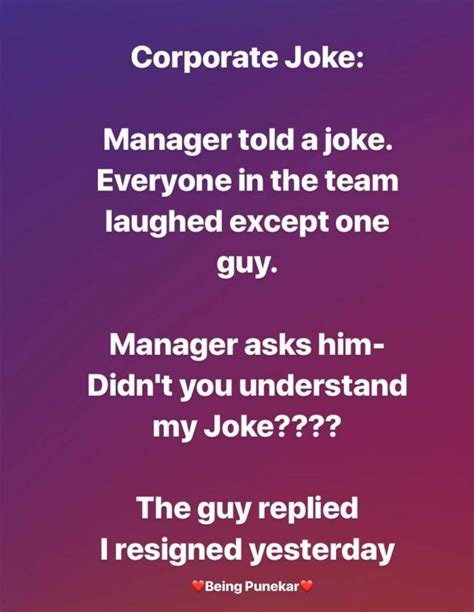
Task: Click the red heart right of Being Punekar
Action: pyautogui.click(x=306, y=585)
